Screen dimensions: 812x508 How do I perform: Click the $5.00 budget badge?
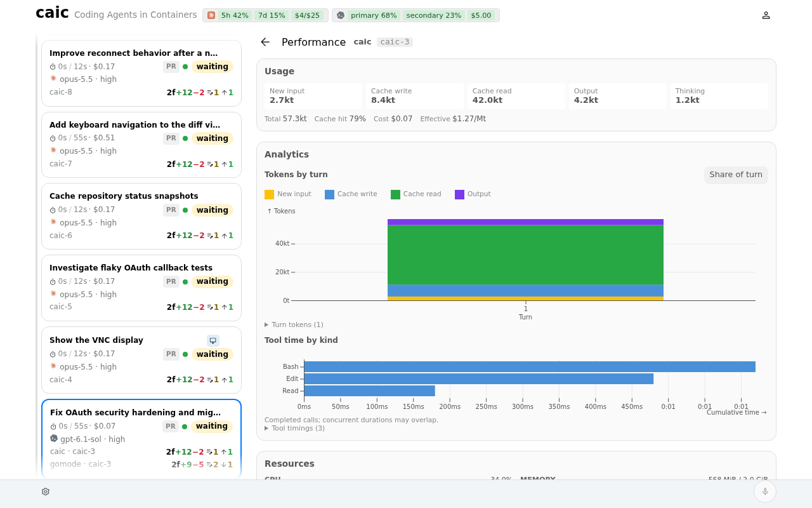coord(481,15)
